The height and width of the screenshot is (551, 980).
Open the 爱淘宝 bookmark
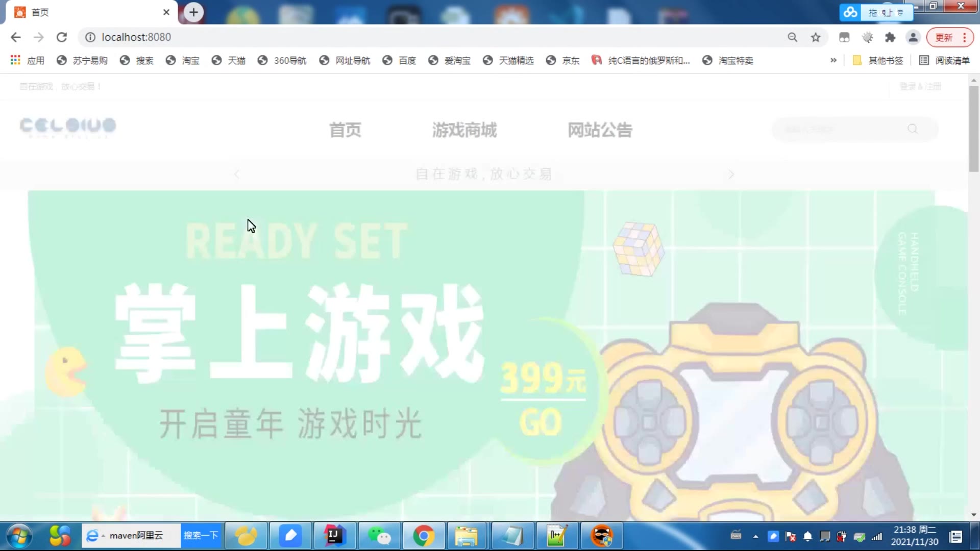coord(450,60)
